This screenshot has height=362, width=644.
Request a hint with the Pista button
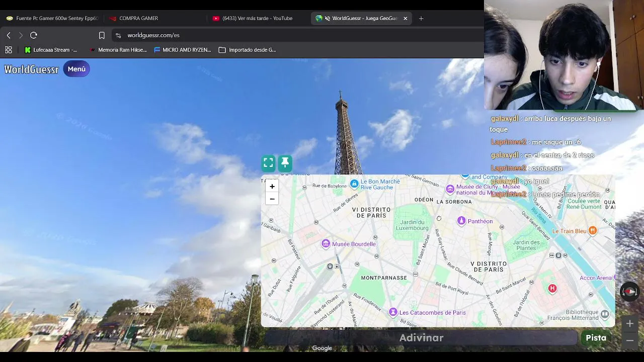596,338
